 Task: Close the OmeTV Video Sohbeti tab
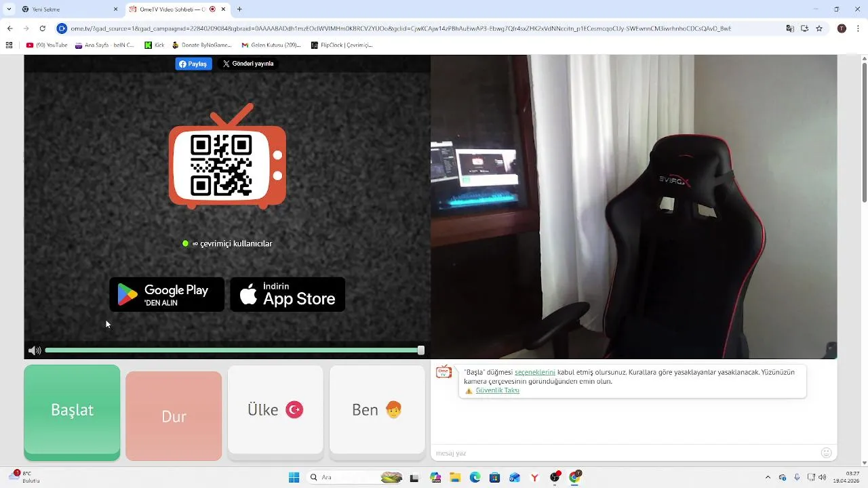click(223, 9)
